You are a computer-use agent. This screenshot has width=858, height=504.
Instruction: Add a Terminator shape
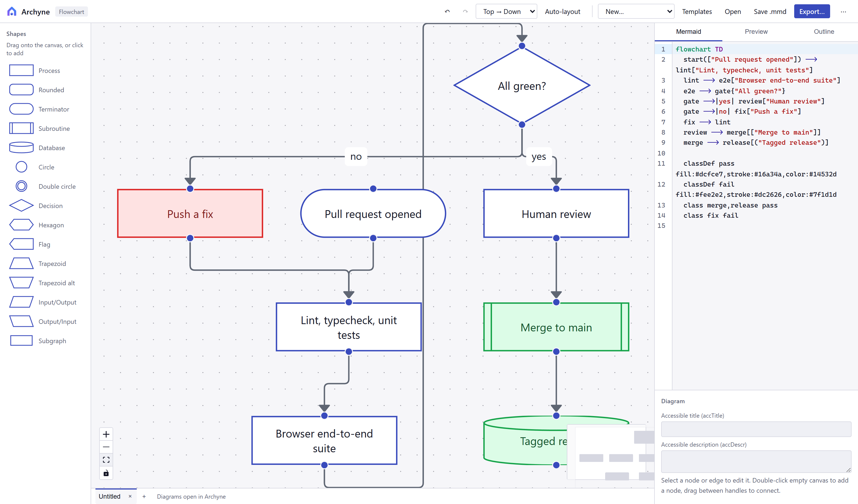point(45,109)
